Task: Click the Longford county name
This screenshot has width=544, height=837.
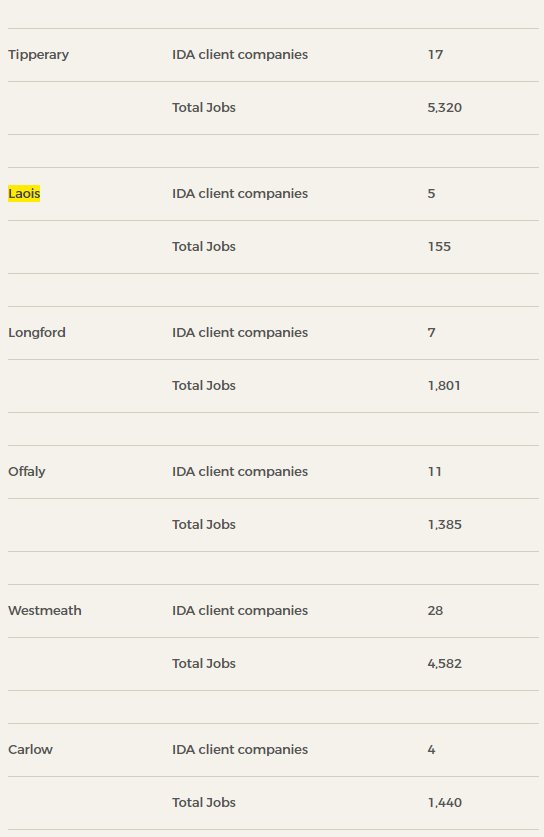Action: click(x=37, y=333)
